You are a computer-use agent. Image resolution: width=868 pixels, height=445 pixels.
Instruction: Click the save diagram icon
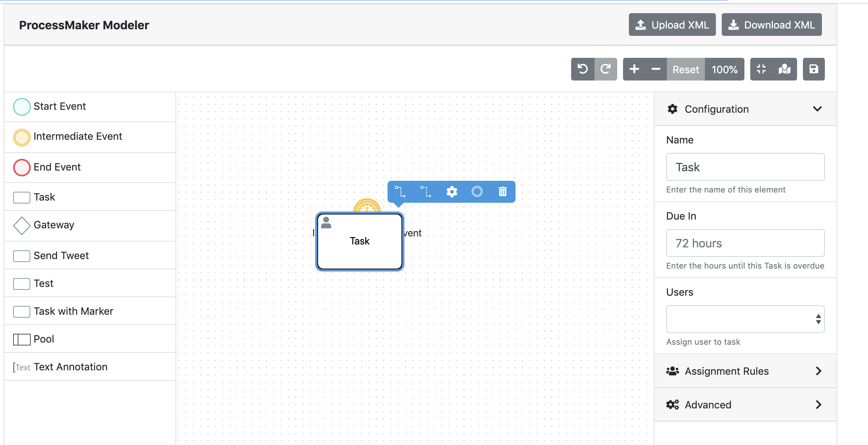tap(814, 69)
